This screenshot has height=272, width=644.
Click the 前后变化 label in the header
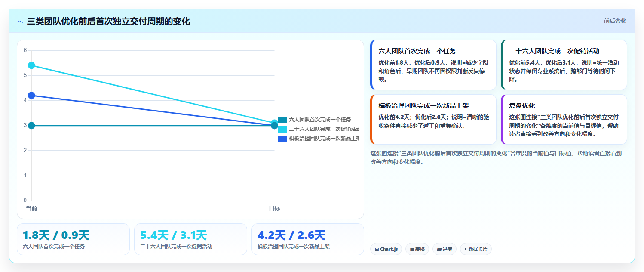tap(615, 21)
